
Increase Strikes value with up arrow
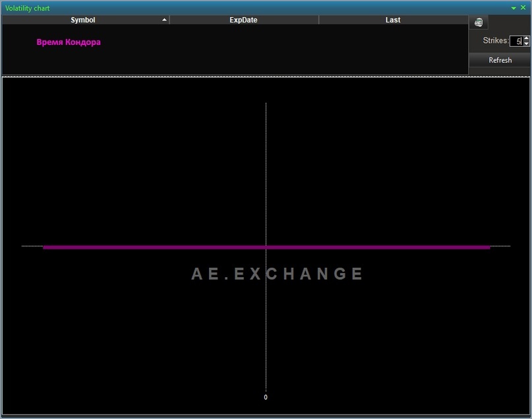(526, 38)
